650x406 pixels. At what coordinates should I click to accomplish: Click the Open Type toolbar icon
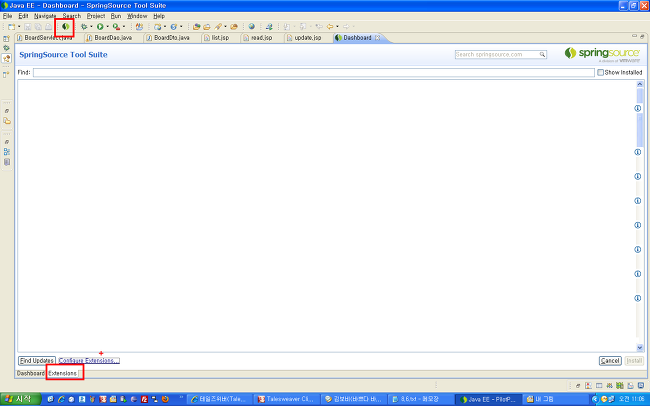[196, 27]
